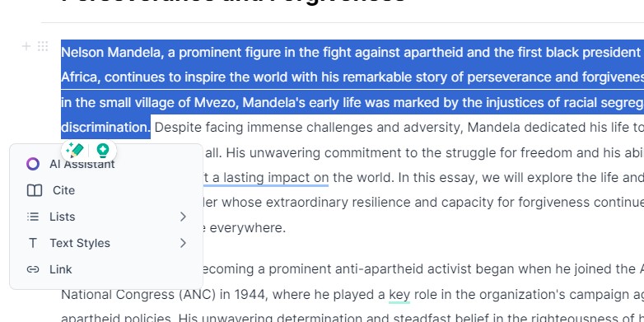Expand the Text Styles submenu arrow
This screenshot has width=644, height=322.
(183, 243)
